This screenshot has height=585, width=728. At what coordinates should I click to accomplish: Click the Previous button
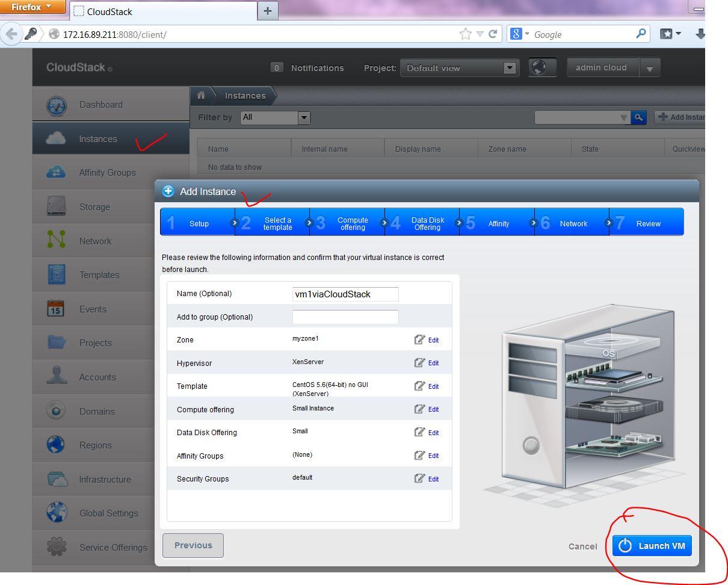pos(193,545)
